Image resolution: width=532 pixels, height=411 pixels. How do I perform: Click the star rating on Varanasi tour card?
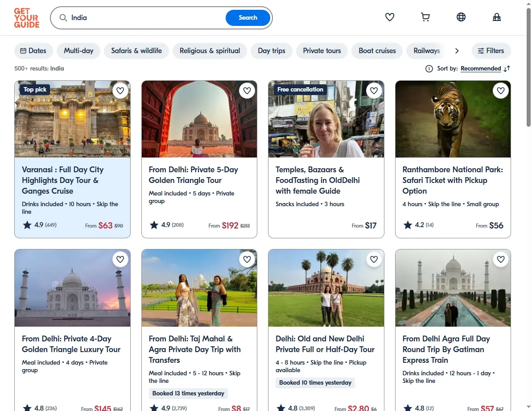pos(39,224)
